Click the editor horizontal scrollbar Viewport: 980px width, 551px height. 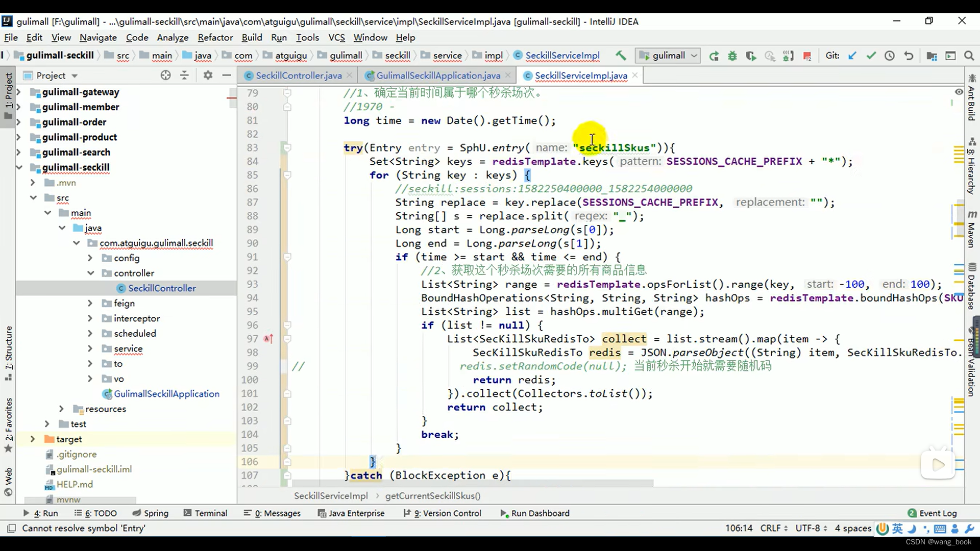click(x=472, y=483)
